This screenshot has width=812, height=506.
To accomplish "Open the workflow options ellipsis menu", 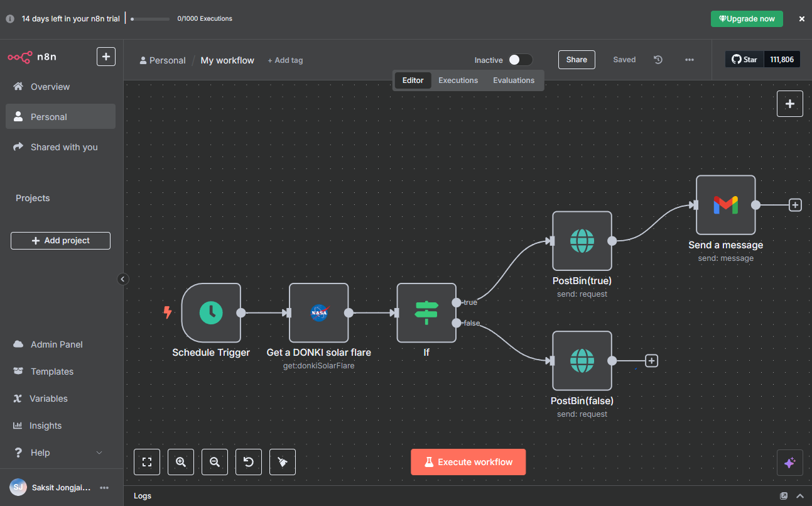I will pyautogui.click(x=689, y=59).
